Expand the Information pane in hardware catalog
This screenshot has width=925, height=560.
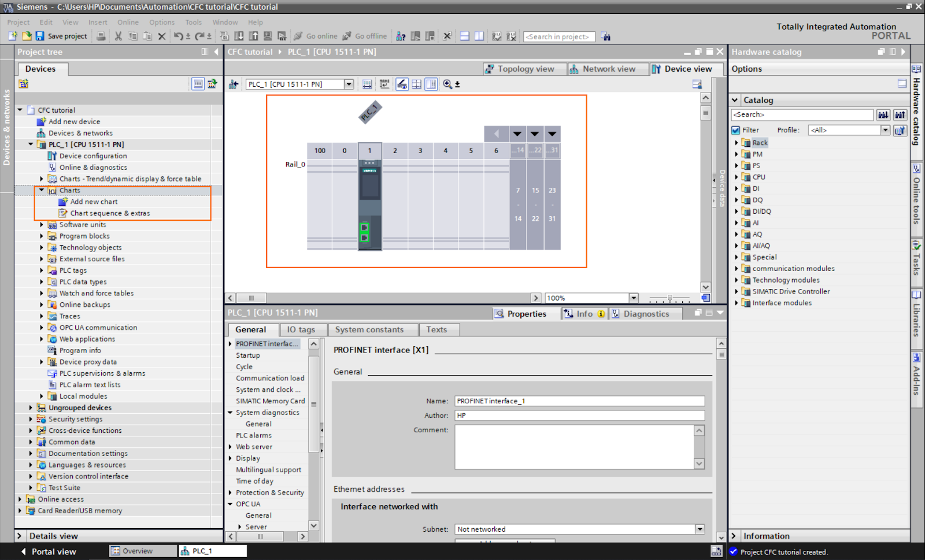[x=734, y=536]
